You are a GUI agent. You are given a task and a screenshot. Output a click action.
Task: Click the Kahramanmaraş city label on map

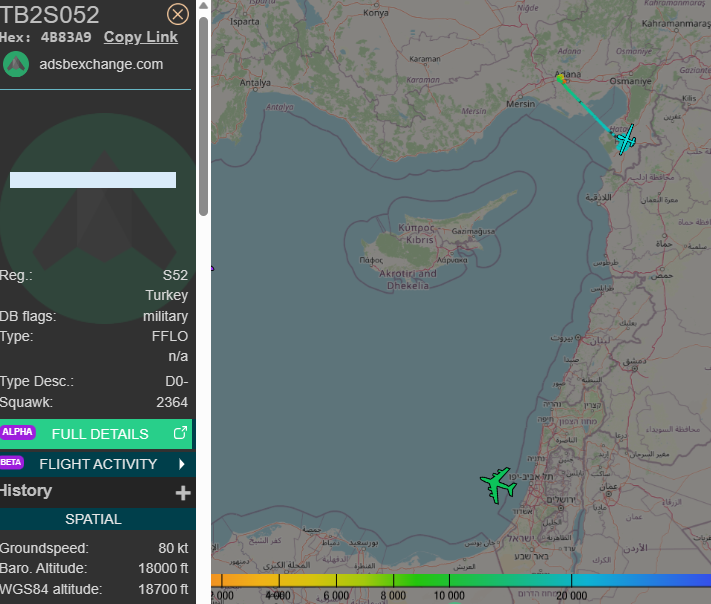(676, 24)
